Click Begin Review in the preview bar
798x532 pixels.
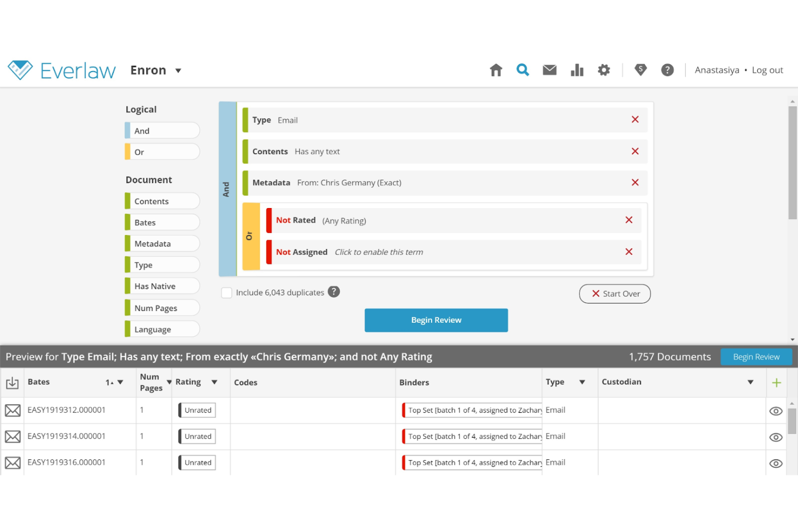coord(756,357)
